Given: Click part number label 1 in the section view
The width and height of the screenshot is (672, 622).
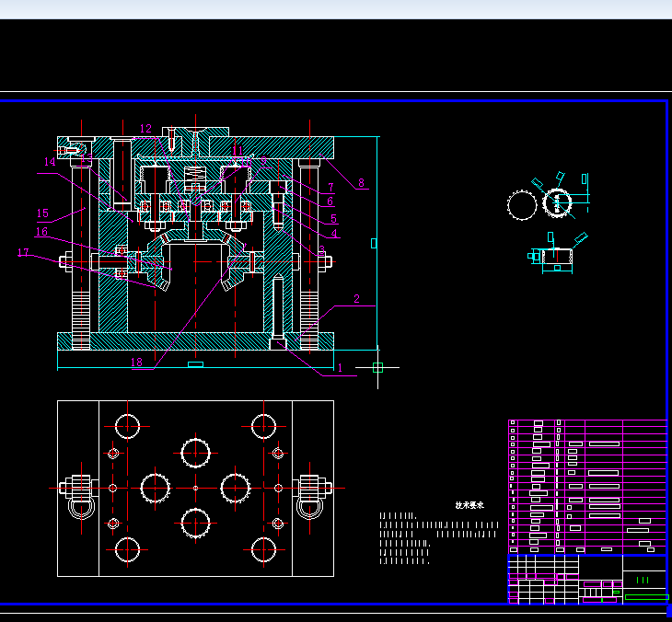Looking at the screenshot, I should (x=340, y=368).
